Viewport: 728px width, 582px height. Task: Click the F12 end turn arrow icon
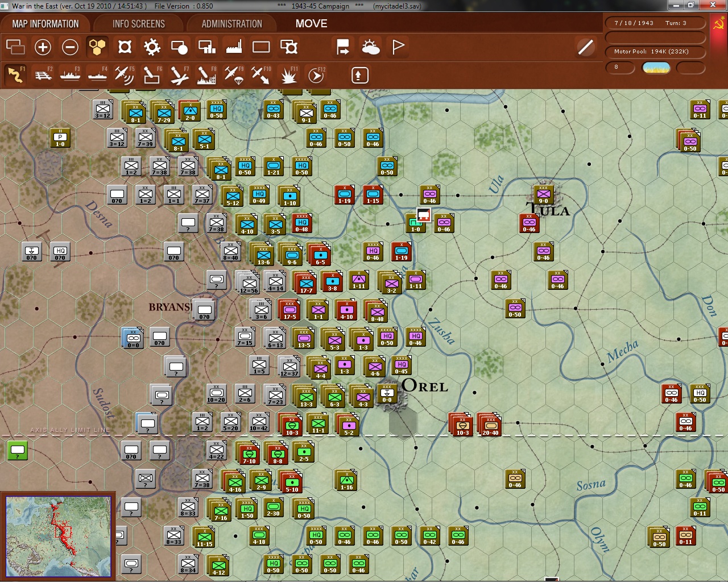pos(316,75)
